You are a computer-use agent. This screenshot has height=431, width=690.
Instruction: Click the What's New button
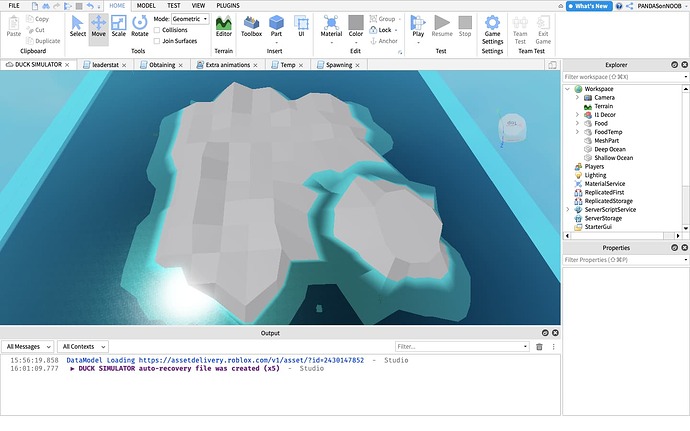coord(589,6)
